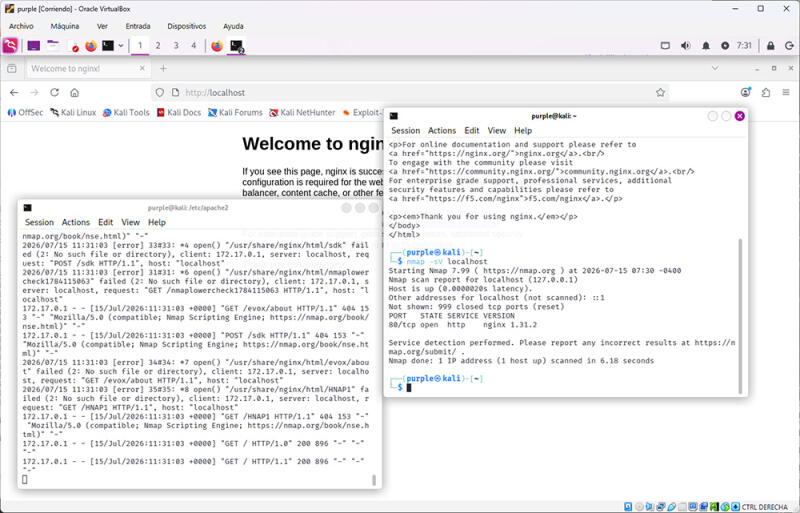
Task: Reload the current Firefox page
Action: 55,92
